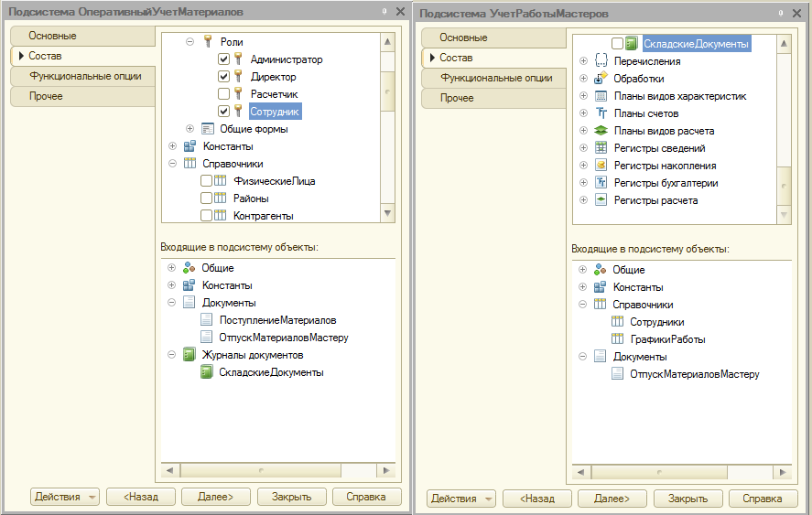The height and width of the screenshot is (515, 812).
Task: Click horizontal scrollbar thumb in right lower list
Action: click(659, 471)
